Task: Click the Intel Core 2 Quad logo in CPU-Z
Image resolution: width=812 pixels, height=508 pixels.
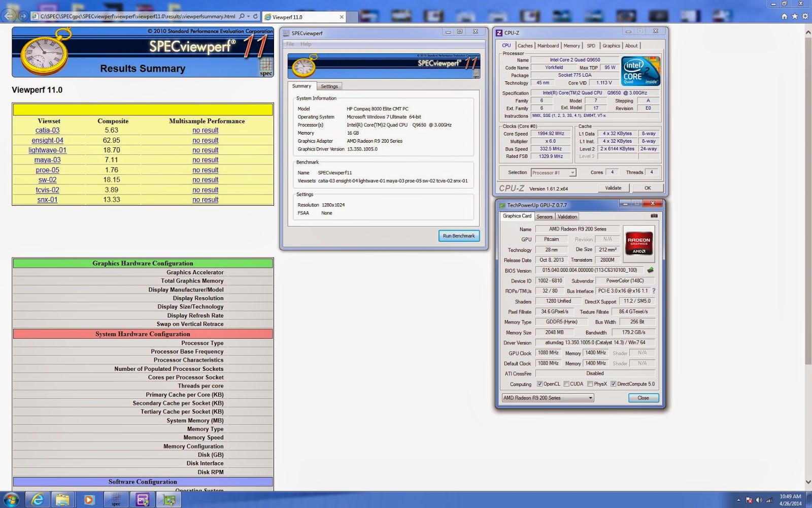Action: click(641, 71)
